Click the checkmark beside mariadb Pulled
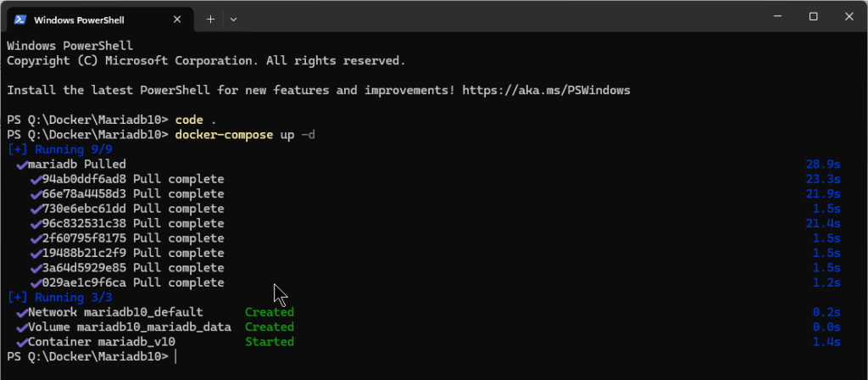 [x=21, y=164]
